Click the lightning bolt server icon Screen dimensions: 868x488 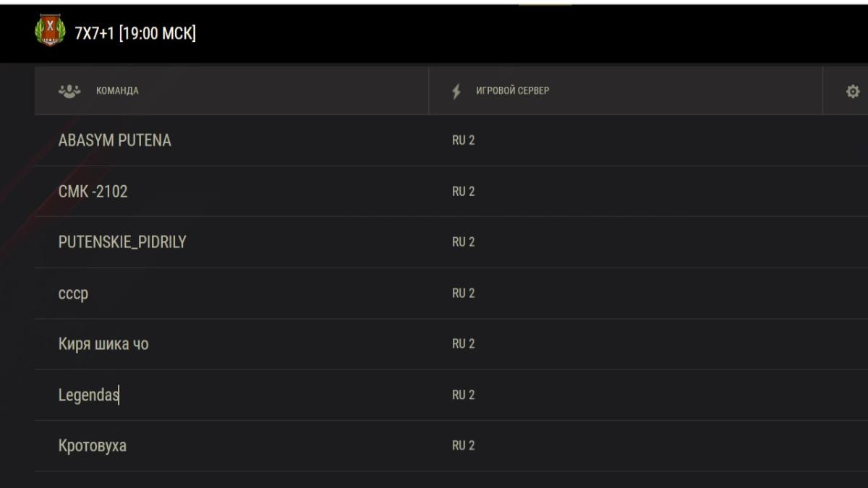coord(456,91)
